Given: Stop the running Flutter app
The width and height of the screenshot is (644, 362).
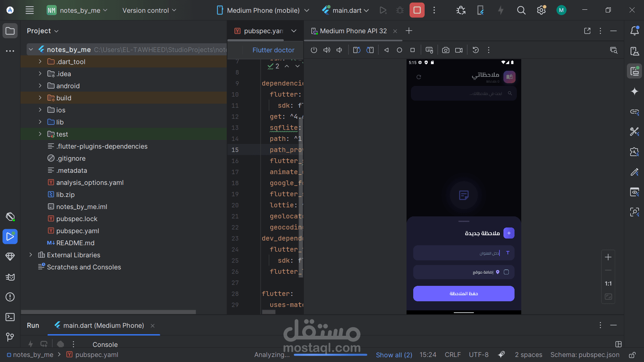Looking at the screenshot, I should point(417,10).
